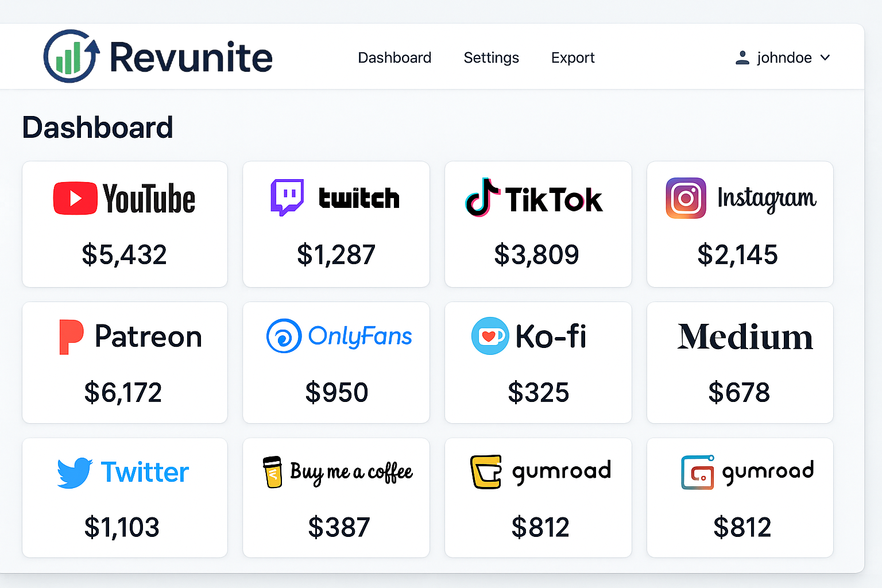Click the Revunite logo icon
Image resolution: width=882 pixels, height=588 pixels.
point(71,56)
